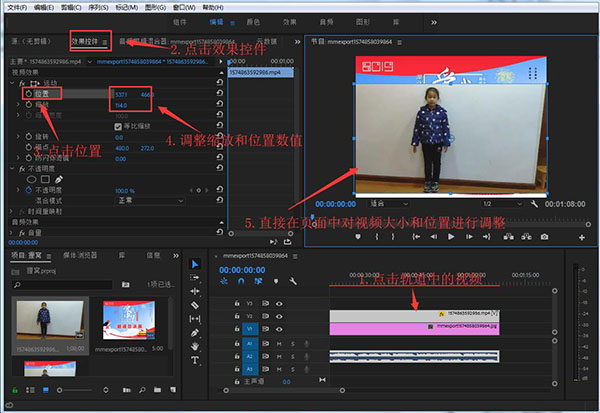The image size is (600, 413).
Task: Mute audio track A1
Action: click(x=279, y=344)
